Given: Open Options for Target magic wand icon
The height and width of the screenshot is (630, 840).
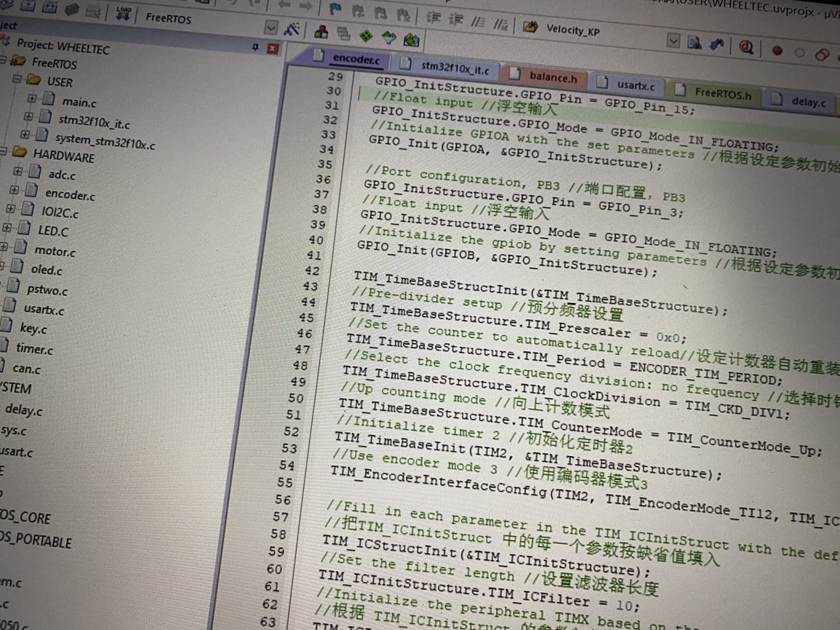Looking at the screenshot, I should click(291, 29).
